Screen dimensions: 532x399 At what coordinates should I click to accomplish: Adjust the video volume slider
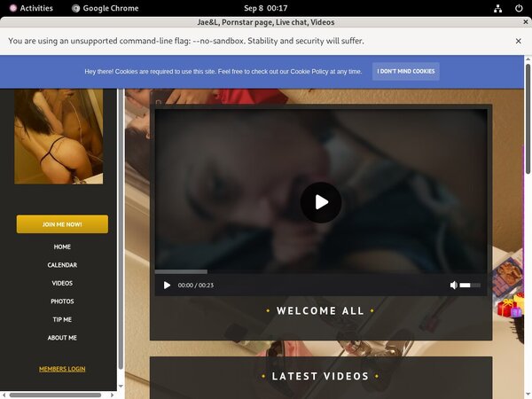pos(470,286)
